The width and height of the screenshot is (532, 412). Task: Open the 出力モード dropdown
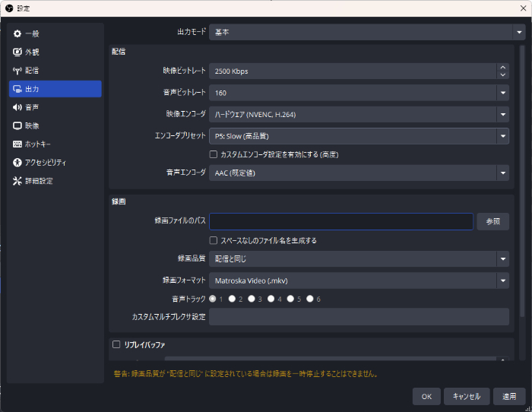coord(519,33)
